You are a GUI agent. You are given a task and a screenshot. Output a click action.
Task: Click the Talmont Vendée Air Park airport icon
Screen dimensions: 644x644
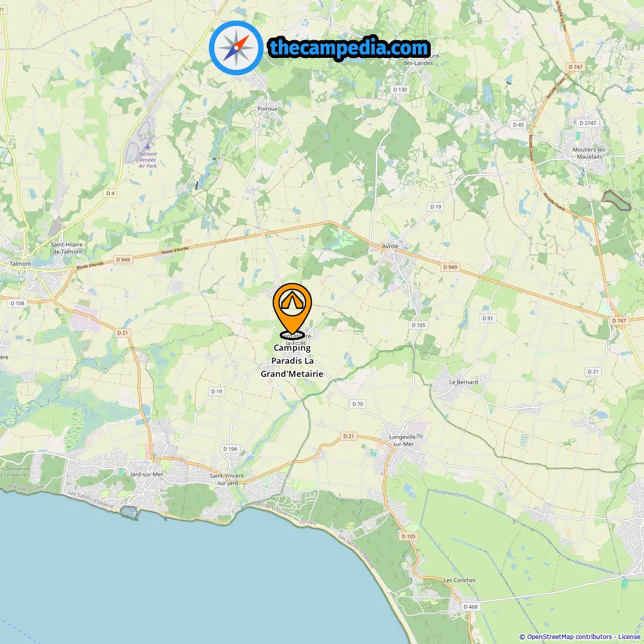pos(147,146)
